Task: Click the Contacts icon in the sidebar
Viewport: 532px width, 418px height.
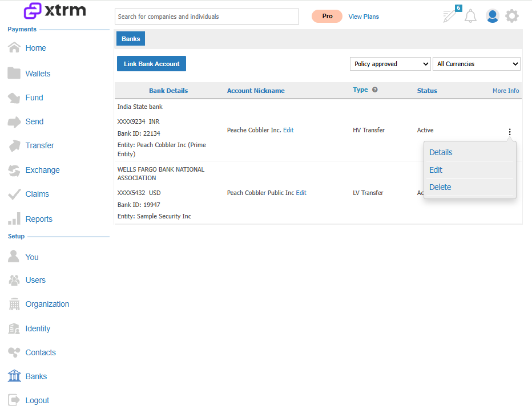Action: [x=14, y=352]
